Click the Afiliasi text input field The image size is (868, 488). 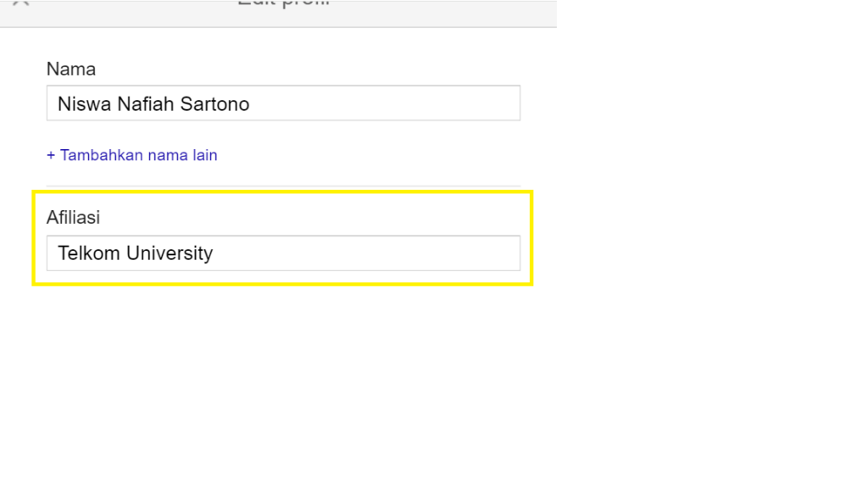282,253
